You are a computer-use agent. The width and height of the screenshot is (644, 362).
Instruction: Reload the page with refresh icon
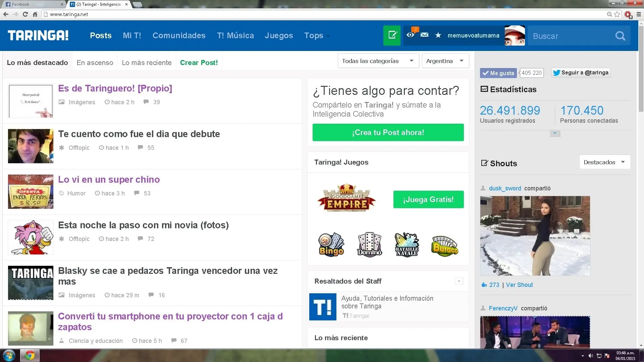point(25,14)
